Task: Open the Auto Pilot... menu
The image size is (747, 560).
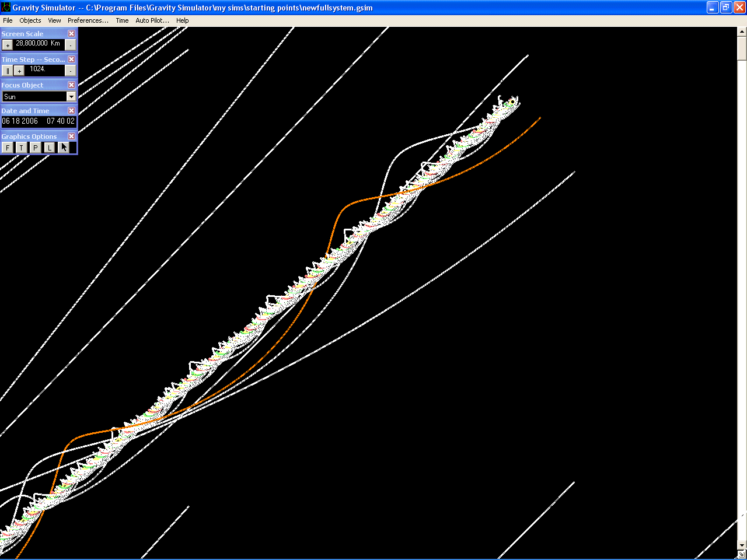Action: click(152, 20)
